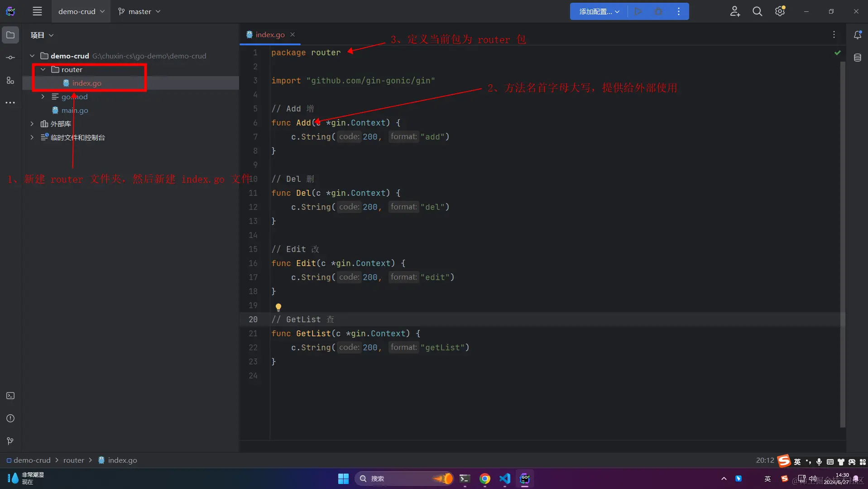Click the Run button in the toolbar
Image resolution: width=868 pixels, height=489 pixels.
[x=638, y=11]
